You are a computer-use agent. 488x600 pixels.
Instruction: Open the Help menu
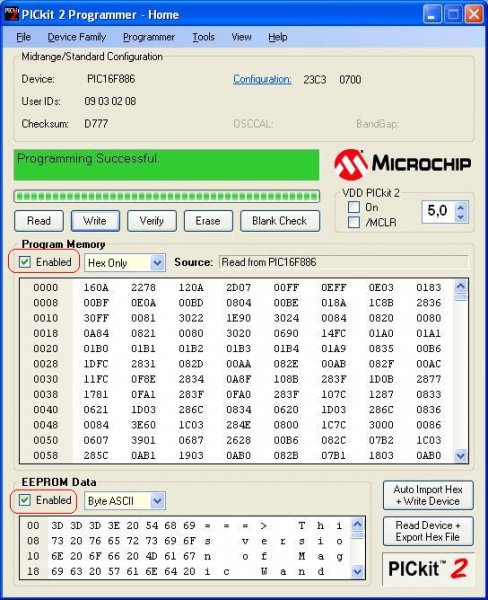click(x=277, y=37)
